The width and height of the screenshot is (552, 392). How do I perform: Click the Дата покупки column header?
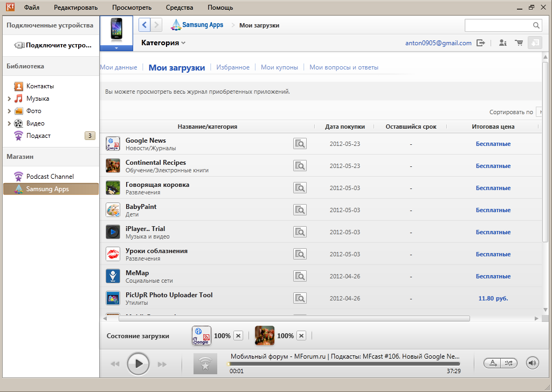pos(344,127)
